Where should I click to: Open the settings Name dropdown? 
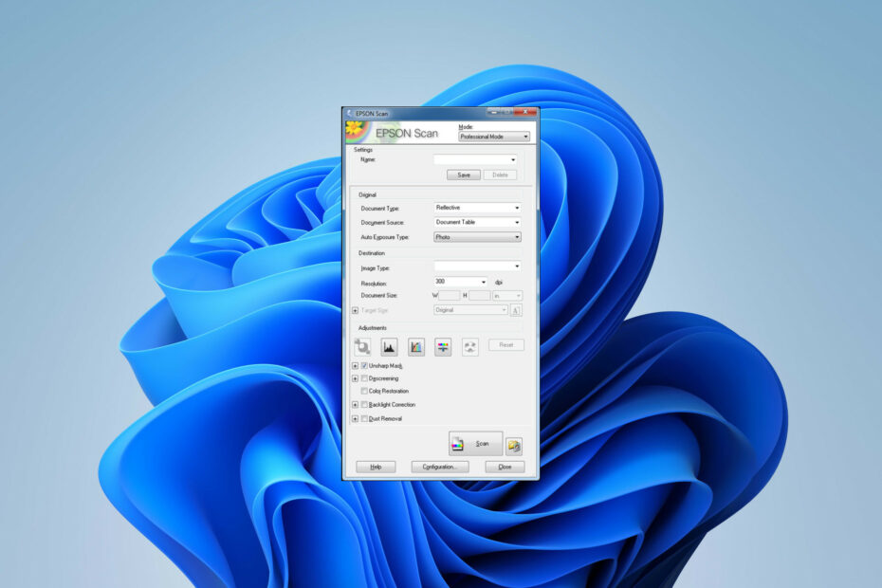click(475, 159)
